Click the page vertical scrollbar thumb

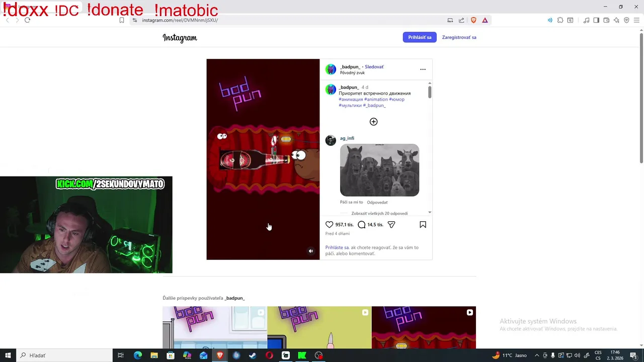641,98
